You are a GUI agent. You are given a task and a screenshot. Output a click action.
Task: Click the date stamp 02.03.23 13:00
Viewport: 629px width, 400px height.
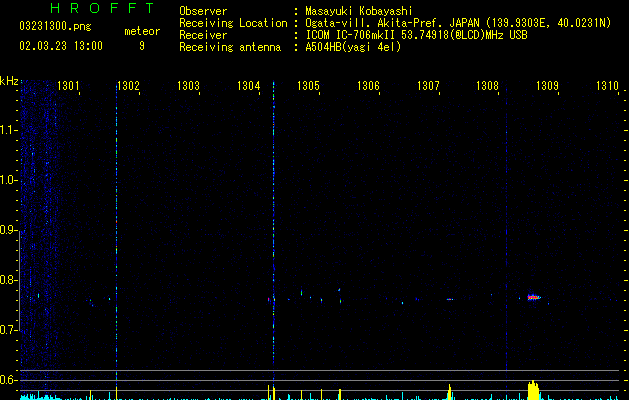point(61,46)
